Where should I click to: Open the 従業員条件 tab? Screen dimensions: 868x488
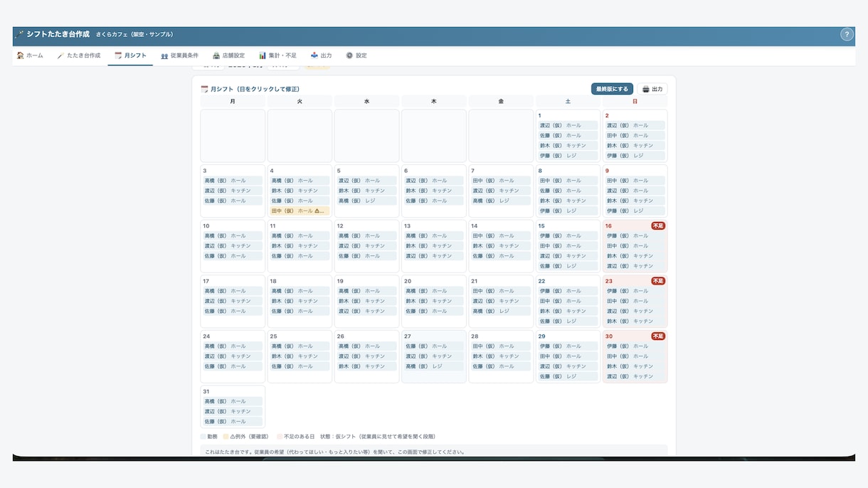tap(179, 55)
